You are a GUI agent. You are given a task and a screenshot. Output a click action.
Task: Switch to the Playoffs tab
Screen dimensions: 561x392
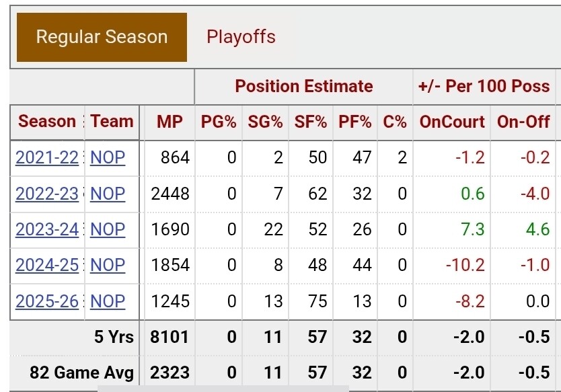(x=241, y=36)
